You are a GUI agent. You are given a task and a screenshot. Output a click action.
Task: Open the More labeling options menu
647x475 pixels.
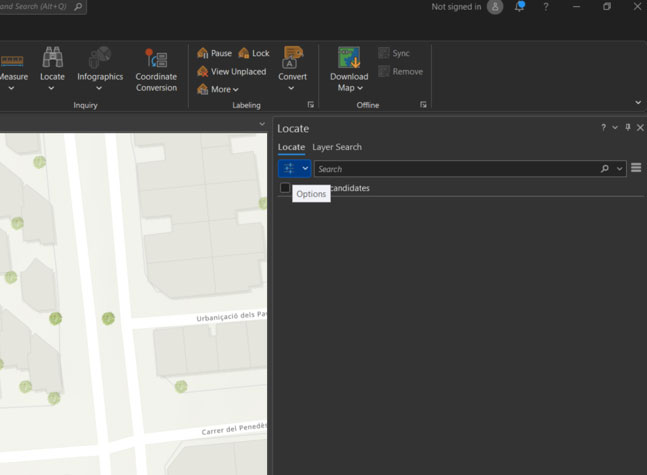pos(218,89)
